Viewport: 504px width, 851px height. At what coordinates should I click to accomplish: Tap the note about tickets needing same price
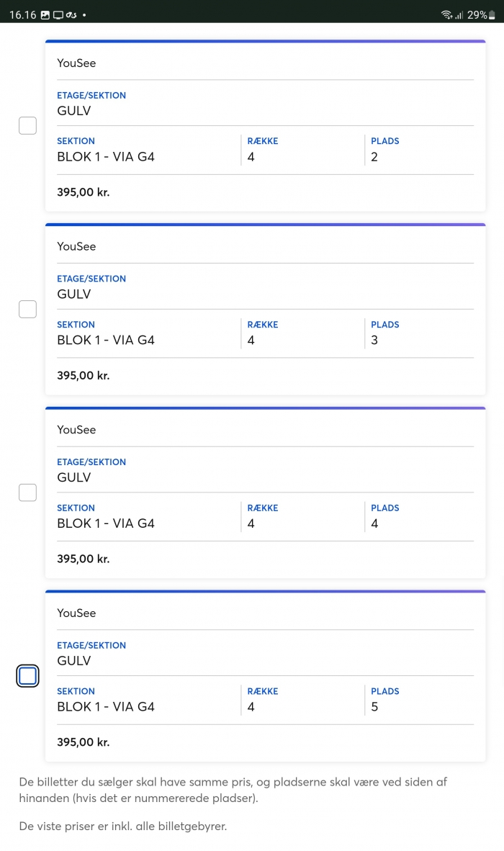233,790
